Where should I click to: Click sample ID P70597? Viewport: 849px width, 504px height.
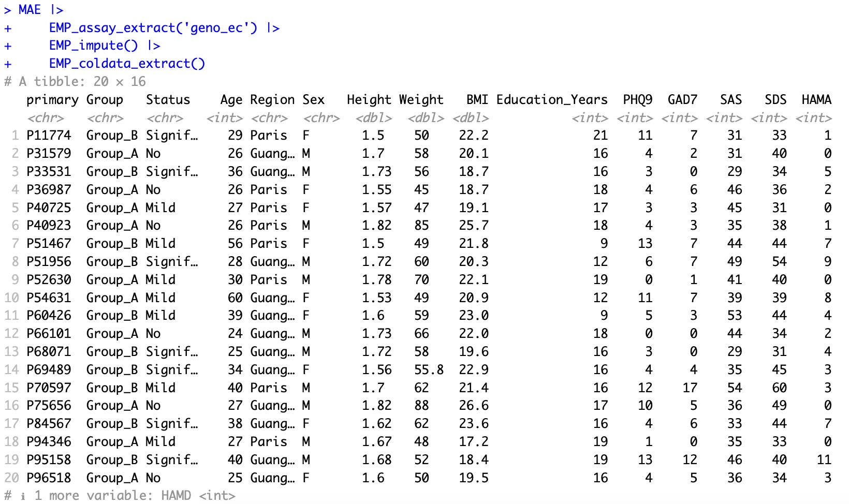point(49,388)
